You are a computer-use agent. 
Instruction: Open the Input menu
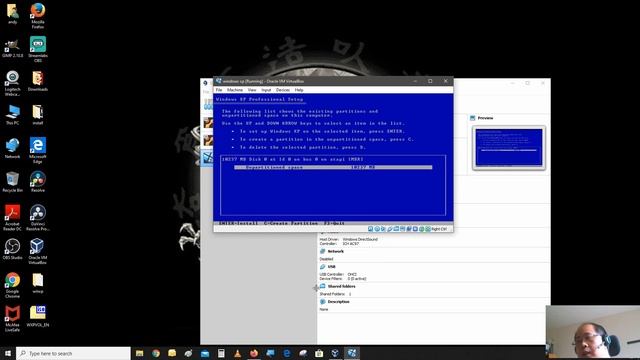pyautogui.click(x=266, y=90)
